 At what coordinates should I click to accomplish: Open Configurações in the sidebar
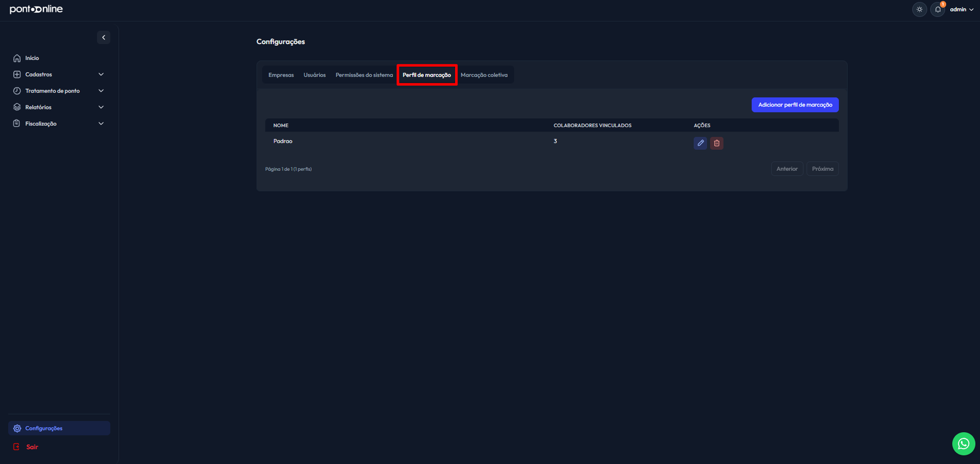(59, 428)
